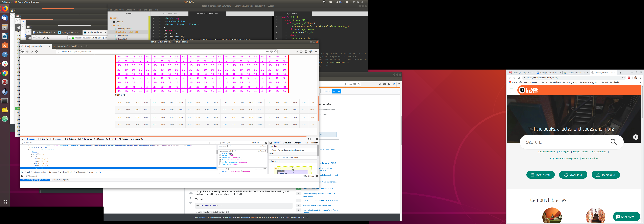This screenshot has height=224, width=644.
Task: Click the Chrome reload page icon
Action: coord(519,78)
